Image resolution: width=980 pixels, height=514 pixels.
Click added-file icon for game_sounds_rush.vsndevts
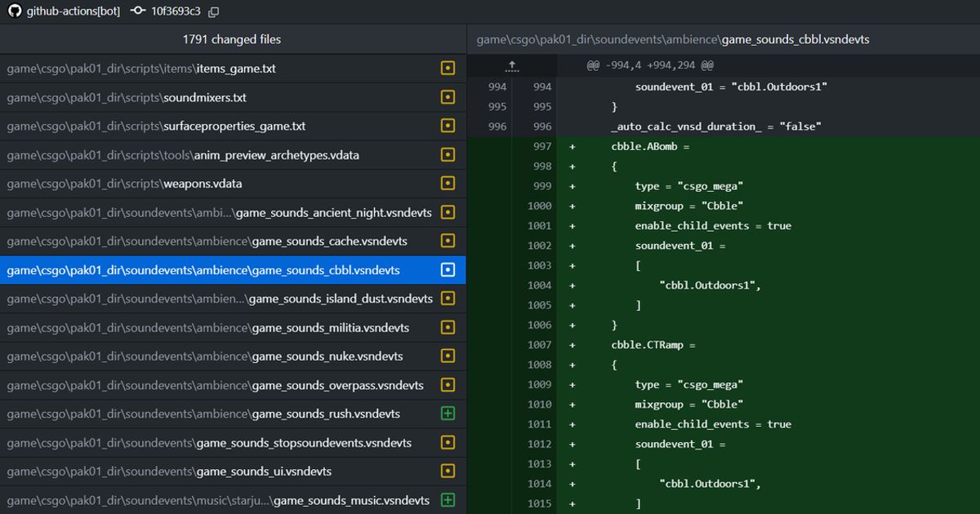tap(448, 414)
